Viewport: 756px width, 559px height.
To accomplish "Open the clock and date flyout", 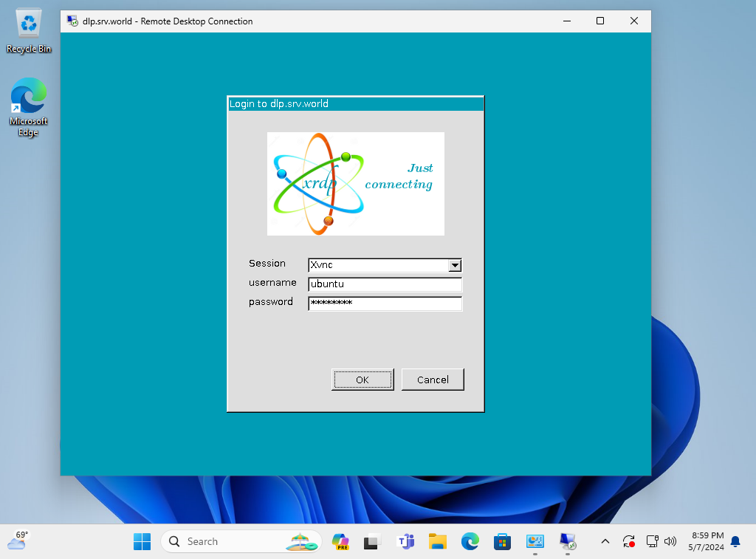I will click(x=707, y=542).
